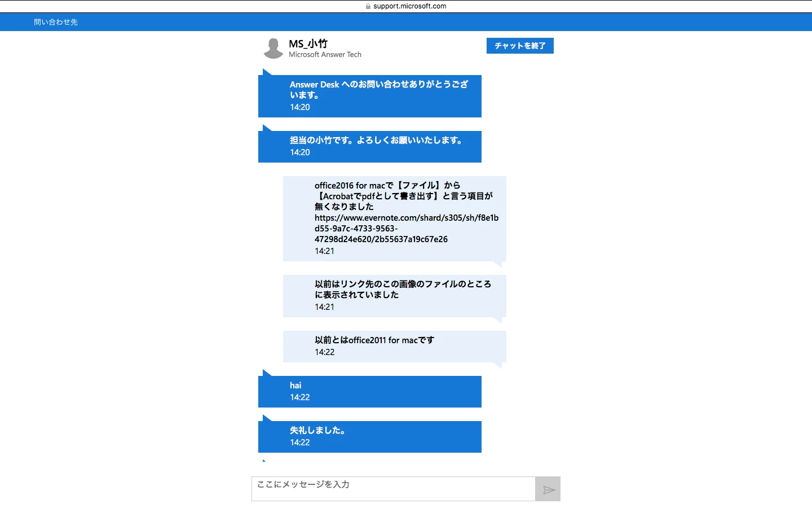End the chat with チャットを終了 button

(520, 46)
